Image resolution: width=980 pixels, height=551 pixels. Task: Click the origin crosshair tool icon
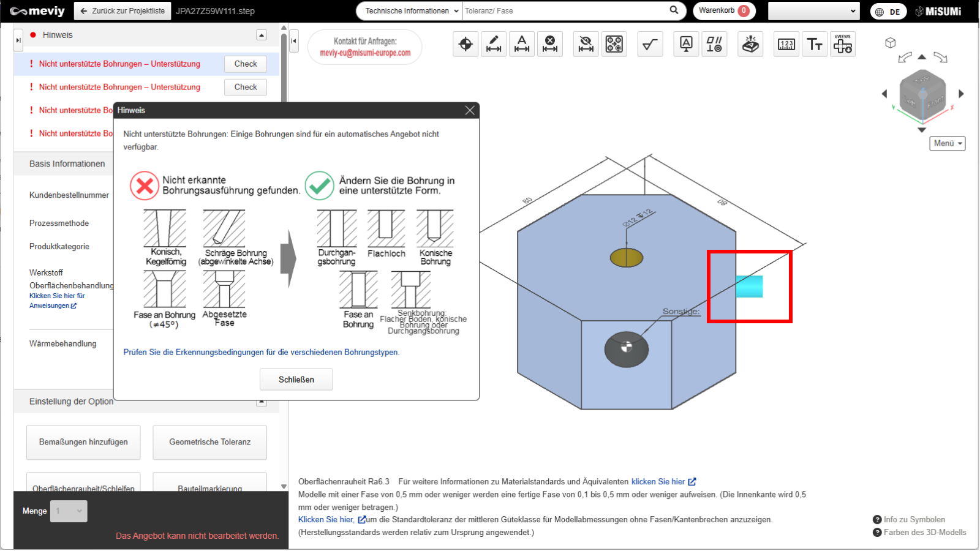point(466,44)
